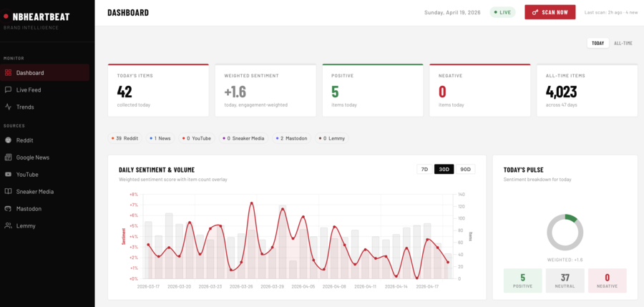Click the 39 Reddit source chip

coord(125,139)
